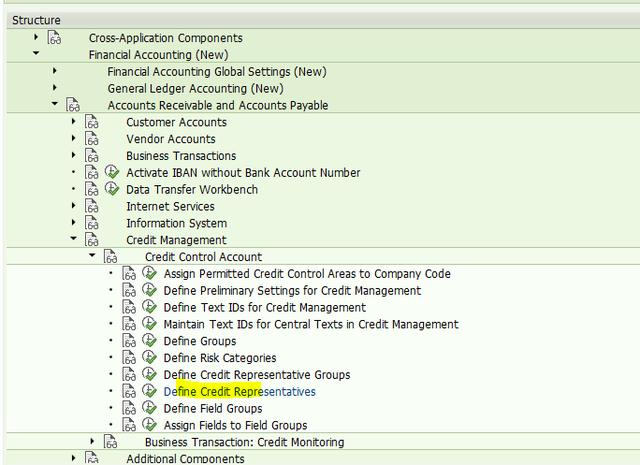The width and height of the screenshot is (640, 465).
Task: Select Assign Fields to Field Groups text
Action: (x=236, y=425)
